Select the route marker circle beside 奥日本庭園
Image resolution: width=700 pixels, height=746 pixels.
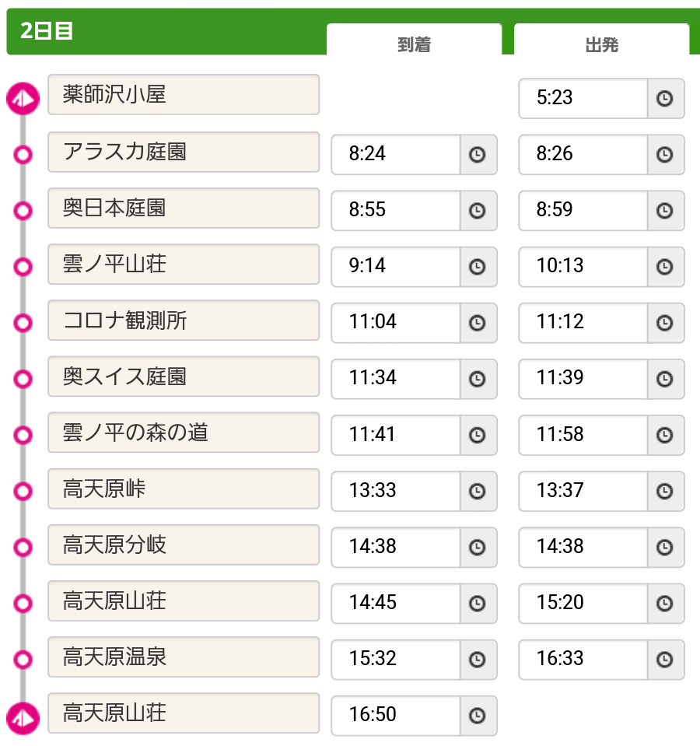(23, 211)
